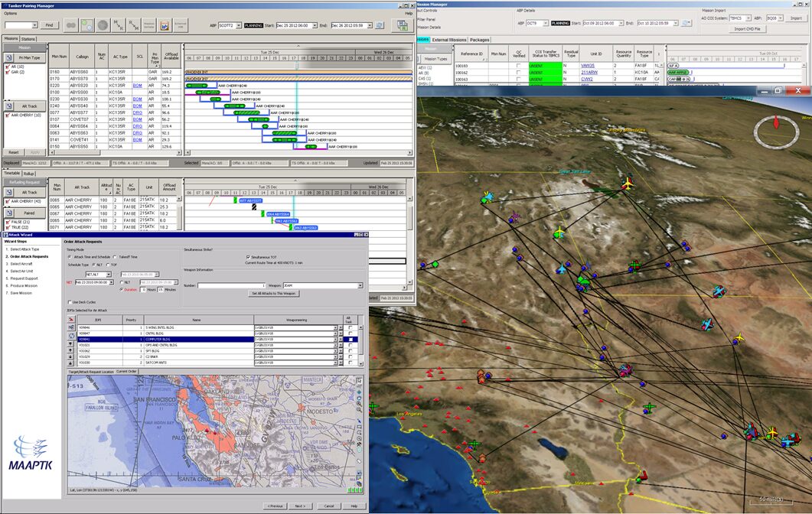Click the down-arrow icon beside JDM V31002
The height and width of the screenshot is (514, 812).
pos(336,351)
